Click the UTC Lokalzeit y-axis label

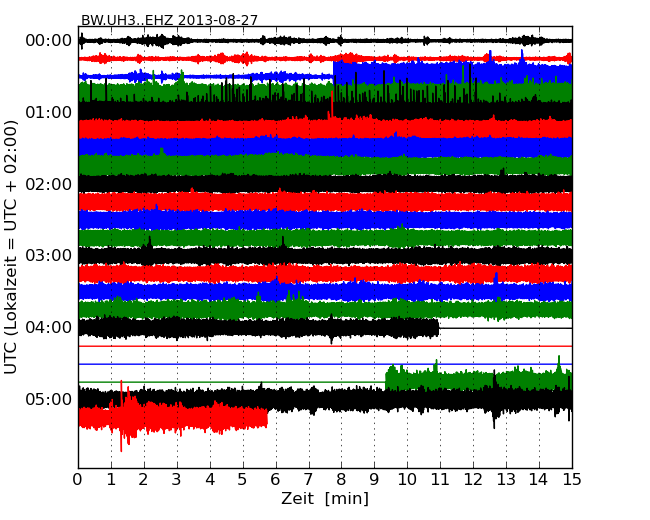coord(11,247)
